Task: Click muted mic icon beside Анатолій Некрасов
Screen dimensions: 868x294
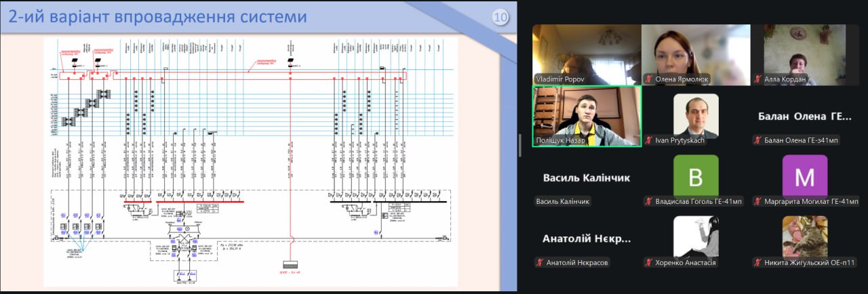Action: [540, 263]
